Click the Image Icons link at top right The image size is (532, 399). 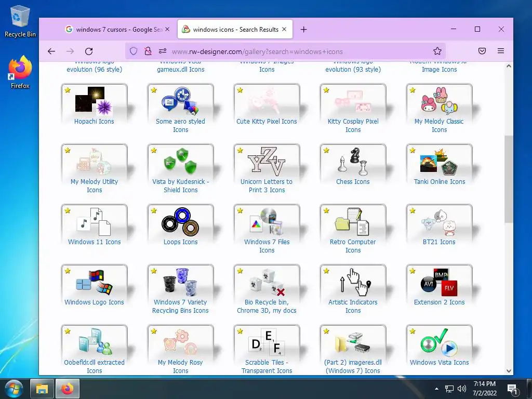439,69
